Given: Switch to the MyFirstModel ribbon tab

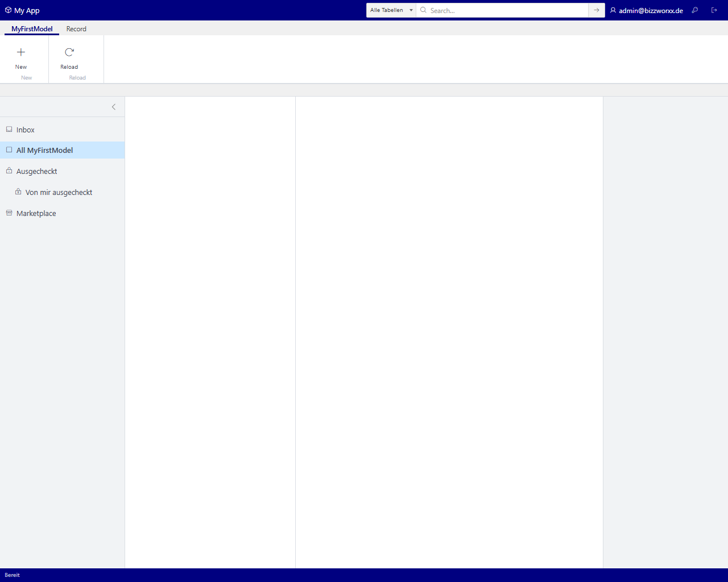Looking at the screenshot, I should [32, 29].
